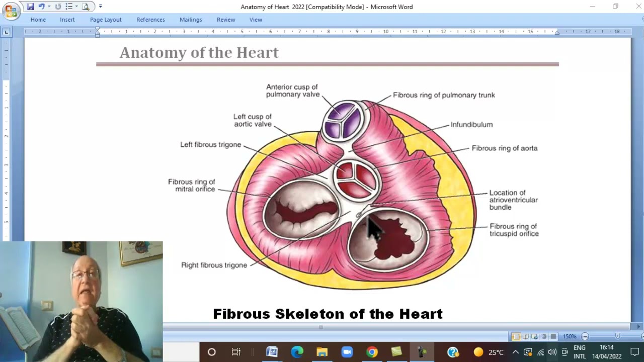644x362 pixels.
Task: Open Zoom app from the taskbar
Action: [347, 352]
